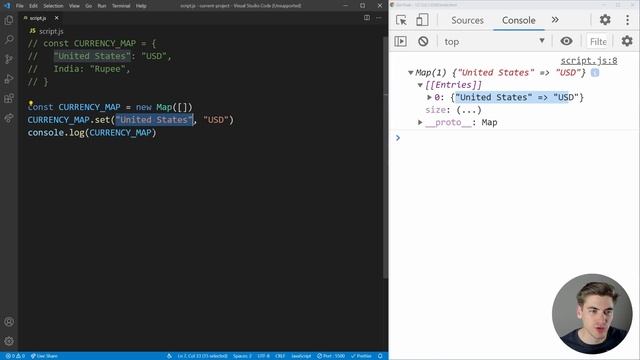
Task: Click in the console Filter field
Action: (x=598, y=41)
